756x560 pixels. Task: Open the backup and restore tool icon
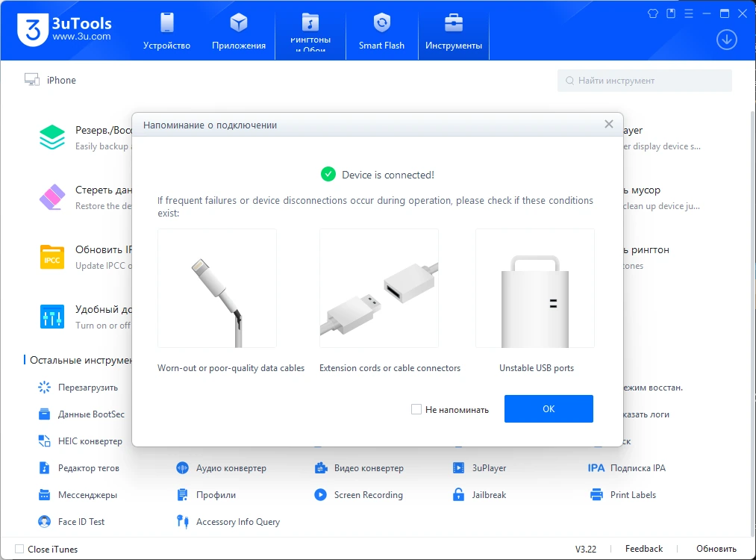point(52,137)
